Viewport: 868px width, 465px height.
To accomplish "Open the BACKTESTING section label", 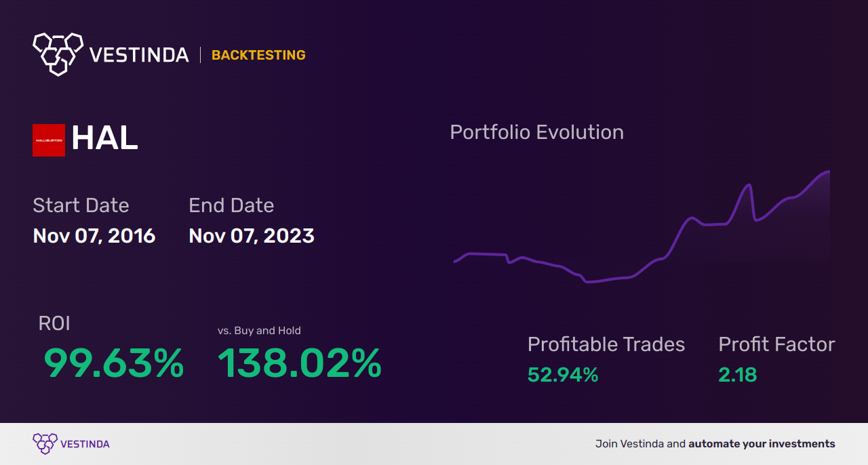I will tap(258, 55).
